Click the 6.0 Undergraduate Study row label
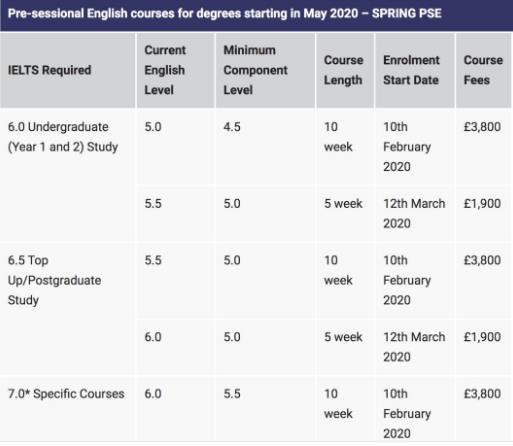This screenshot has height=446, width=513. [x=63, y=137]
